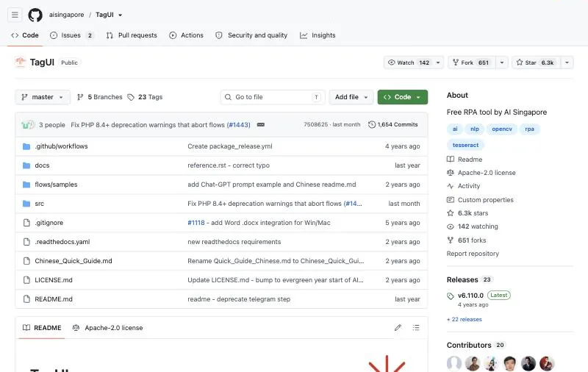The image size is (588, 372).
Task: Open the Contributors heading link
Action: tap(476, 345)
